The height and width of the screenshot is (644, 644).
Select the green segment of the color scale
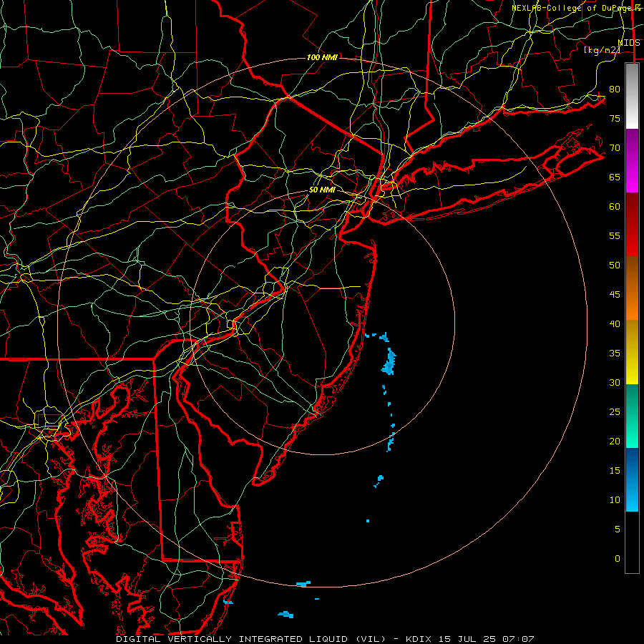[x=632, y=416]
